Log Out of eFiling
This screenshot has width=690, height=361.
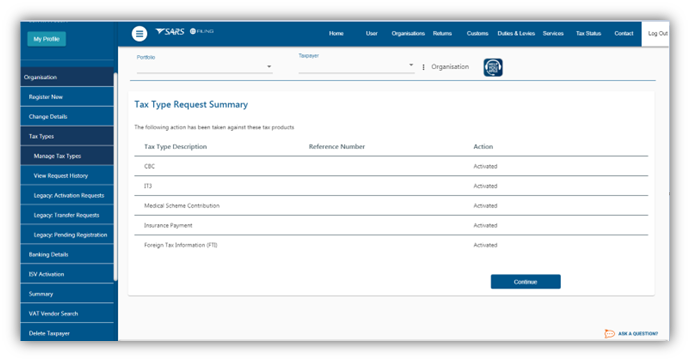(x=657, y=33)
